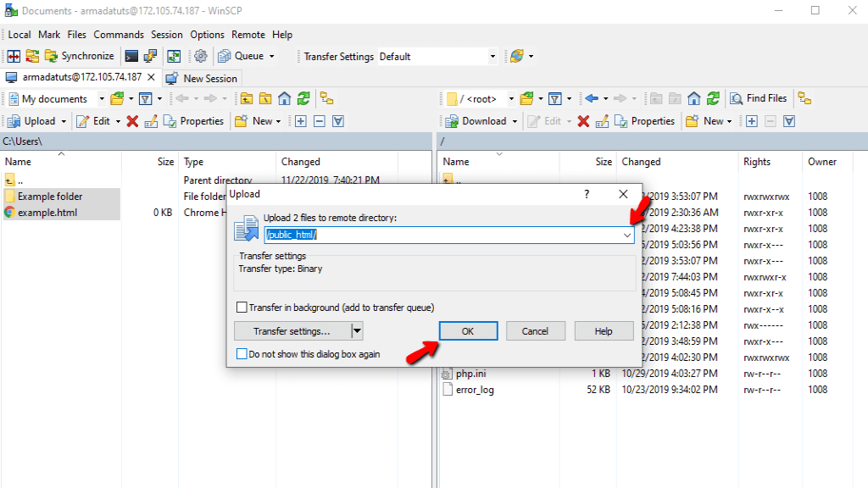Open the terminal console icon in main toolbar
868x488 pixels.
click(131, 56)
